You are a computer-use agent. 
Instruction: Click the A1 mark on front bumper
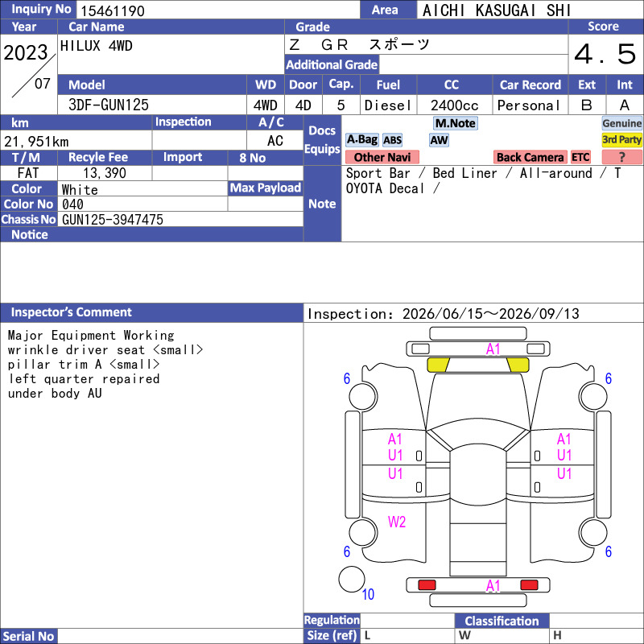tap(493, 349)
